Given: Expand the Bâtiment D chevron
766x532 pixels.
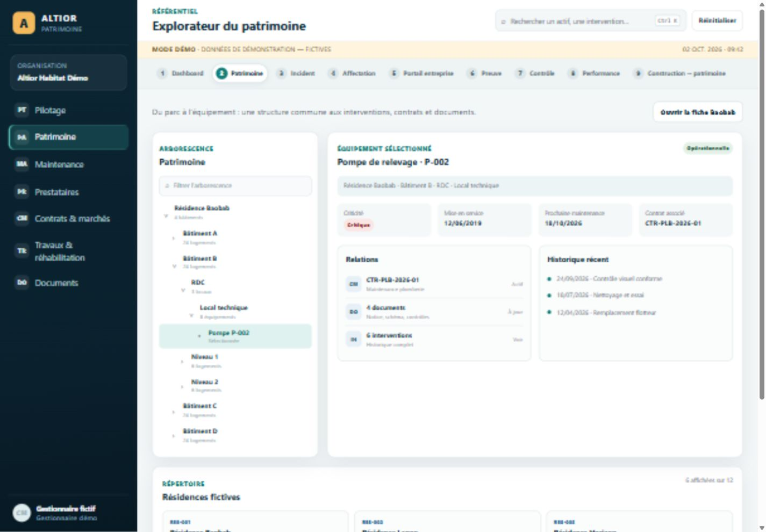Looking at the screenshot, I should click(173, 436).
